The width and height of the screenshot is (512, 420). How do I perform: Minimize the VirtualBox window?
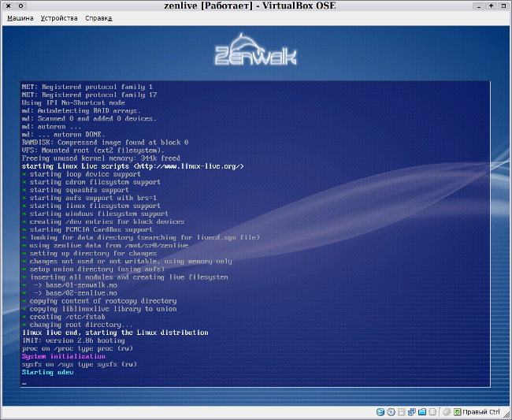[479, 6]
